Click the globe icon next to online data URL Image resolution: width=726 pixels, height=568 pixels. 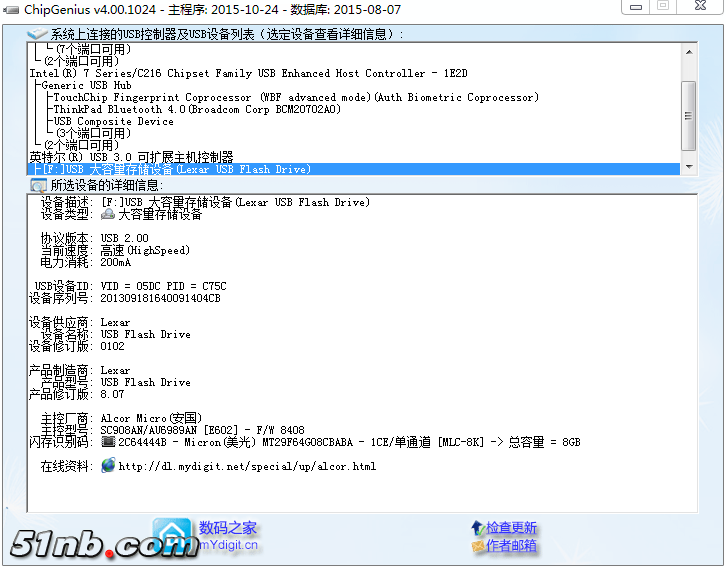[108, 465]
